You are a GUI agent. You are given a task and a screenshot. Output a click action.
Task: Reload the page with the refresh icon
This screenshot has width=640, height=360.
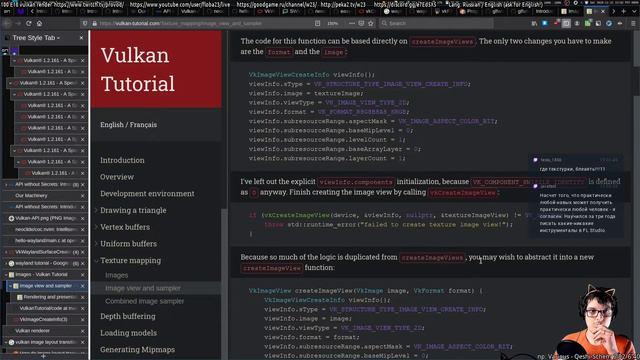(29, 23)
